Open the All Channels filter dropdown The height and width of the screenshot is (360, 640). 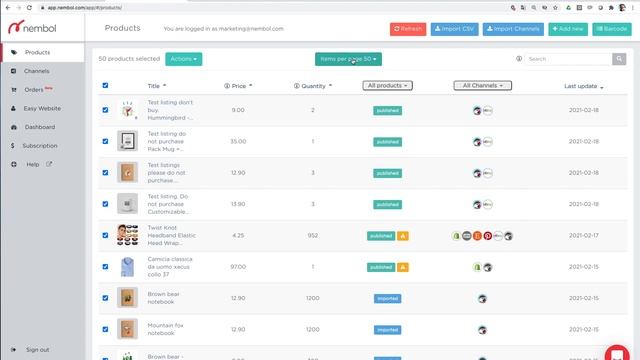[x=482, y=86]
